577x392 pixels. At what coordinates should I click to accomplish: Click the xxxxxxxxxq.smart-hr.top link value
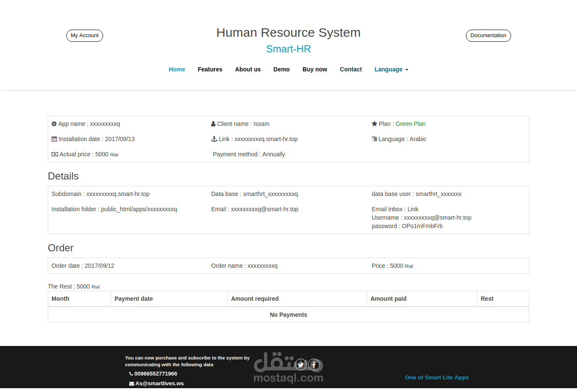266,139
